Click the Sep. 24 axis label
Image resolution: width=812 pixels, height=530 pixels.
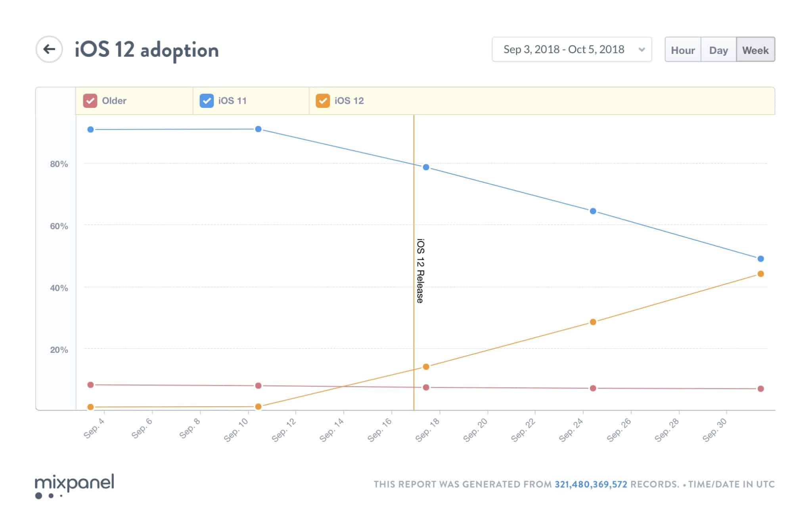[571, 430]
